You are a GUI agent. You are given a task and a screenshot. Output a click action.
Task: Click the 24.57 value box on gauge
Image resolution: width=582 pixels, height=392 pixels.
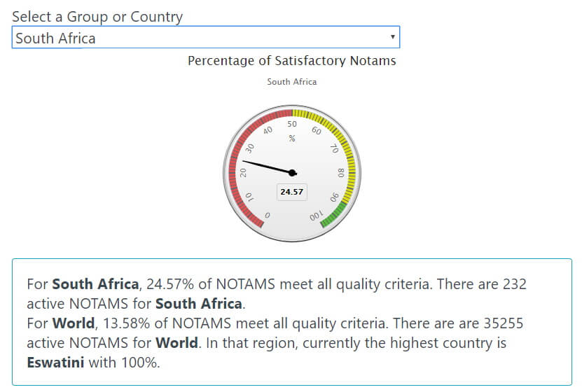coord(291,192)
